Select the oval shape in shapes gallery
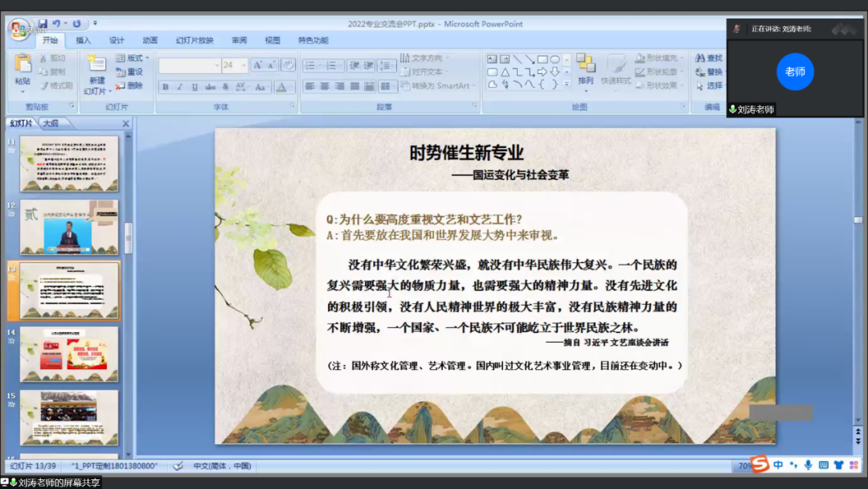Viewport: 868px width, 489px height. 555,59
